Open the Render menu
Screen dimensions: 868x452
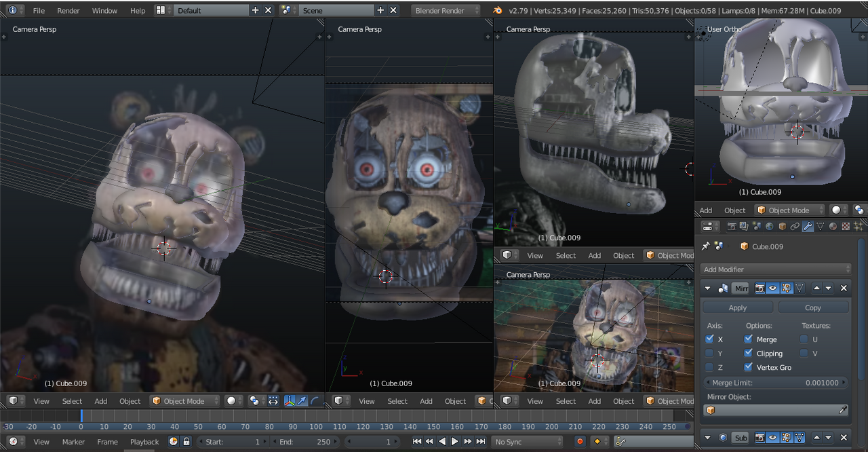pyautogui.click(x=68, y=11)
